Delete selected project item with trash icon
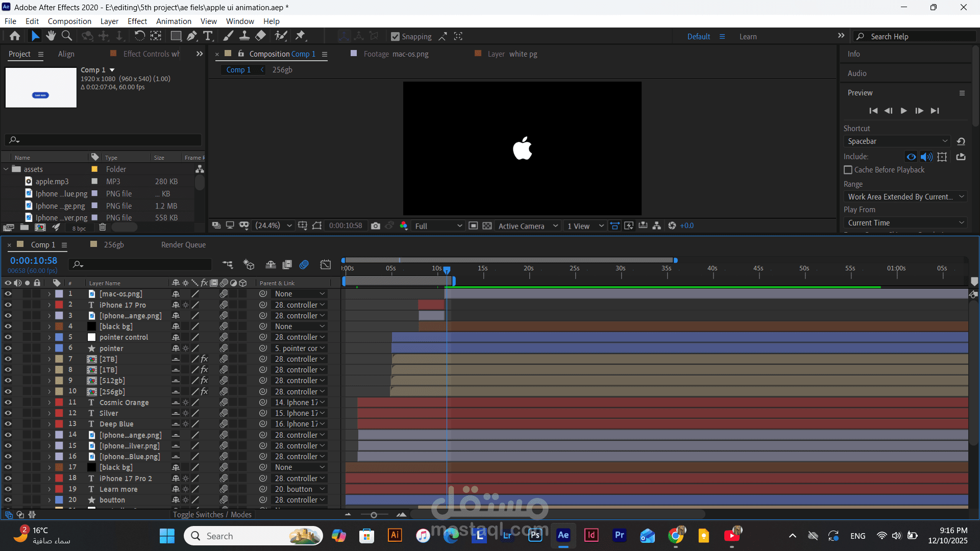 tap(103, 228)
